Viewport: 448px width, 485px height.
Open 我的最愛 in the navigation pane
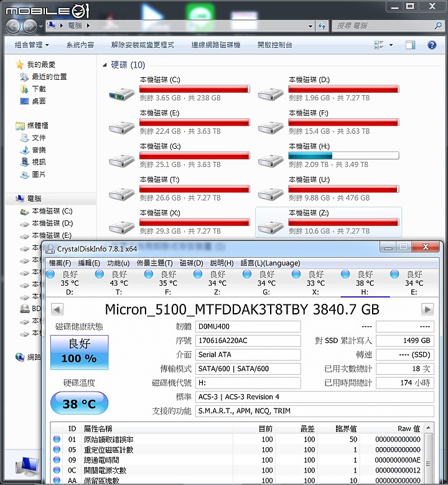(x=41, y=65)
